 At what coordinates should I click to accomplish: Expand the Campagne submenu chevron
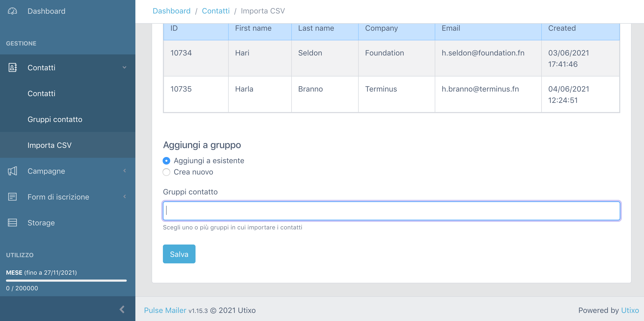[x=124, y=171]
